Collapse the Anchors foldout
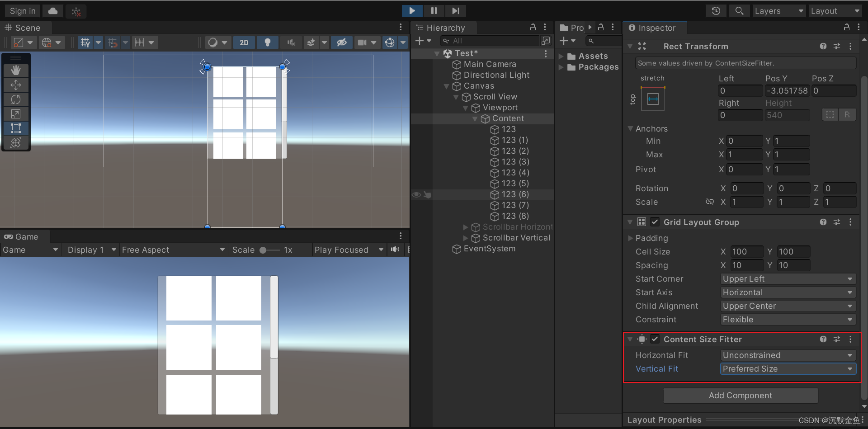The height and width of the screenshot is (429, 868). [631, 128]
